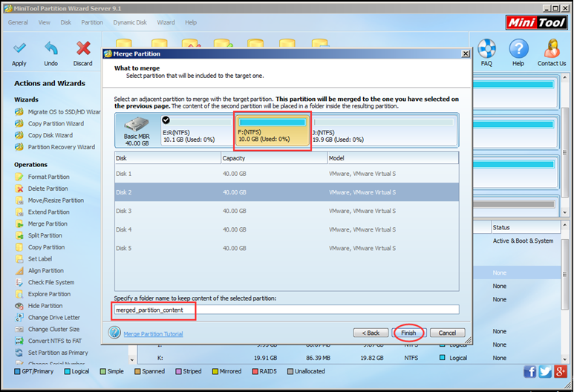Open the Help question mark icon
Viewport: 574px width, 392px height.
pos(518,48)
